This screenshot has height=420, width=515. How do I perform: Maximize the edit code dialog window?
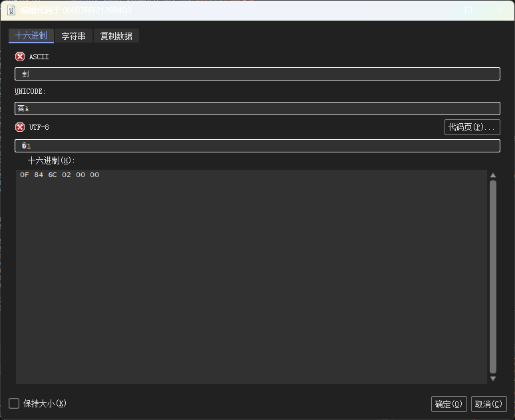click(x=468, y=10)
